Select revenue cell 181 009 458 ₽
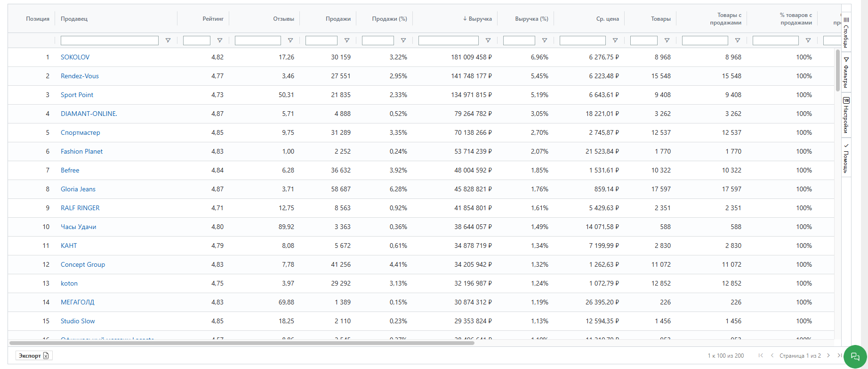This screenshot has height=369, width=868. point(471,57)
